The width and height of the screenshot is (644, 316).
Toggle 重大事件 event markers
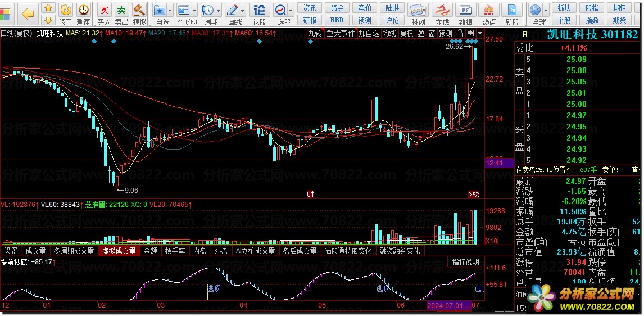click(341, 33)
